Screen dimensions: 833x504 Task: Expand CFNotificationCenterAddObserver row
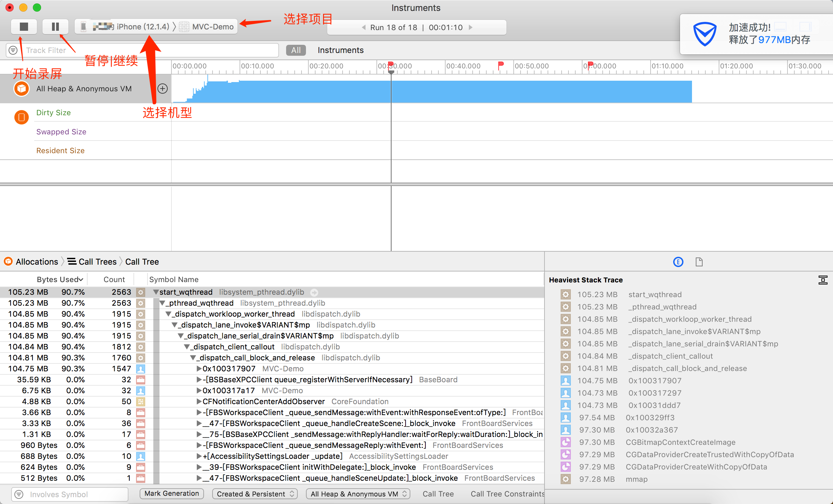tap(199, 402)
